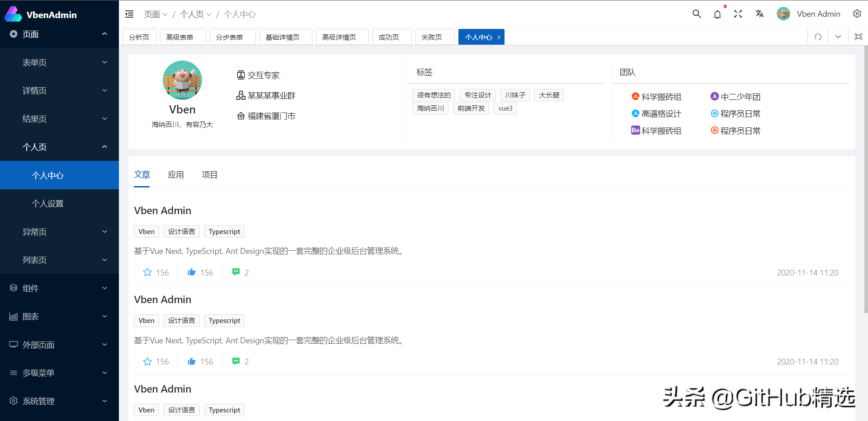Image resolution: width=868 pixels, height=421 pixels.
Task: Open the 页面 breadcrumb dropdown
Action: tap(155, 14)
